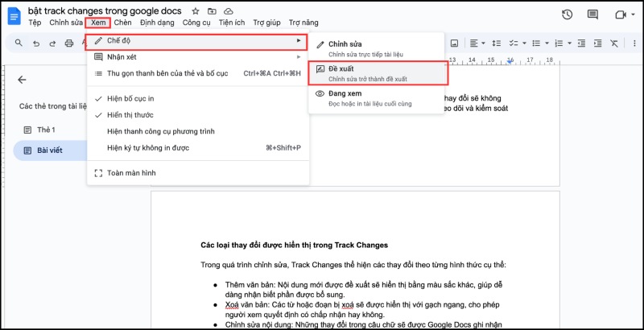Open the checklist dropdown arrow
Screen dimensions: 644x330
pos(524,43)
